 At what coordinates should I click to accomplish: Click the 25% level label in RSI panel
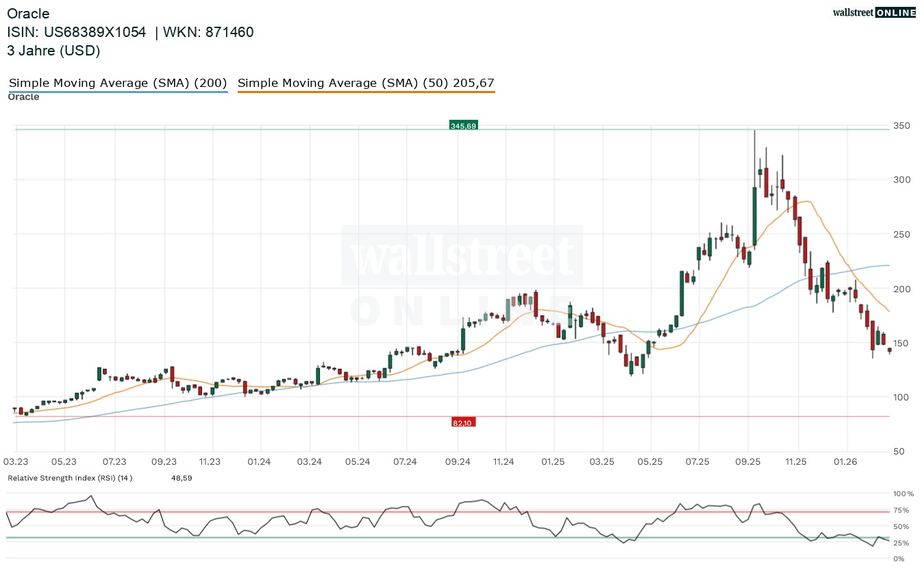(900, 543)
